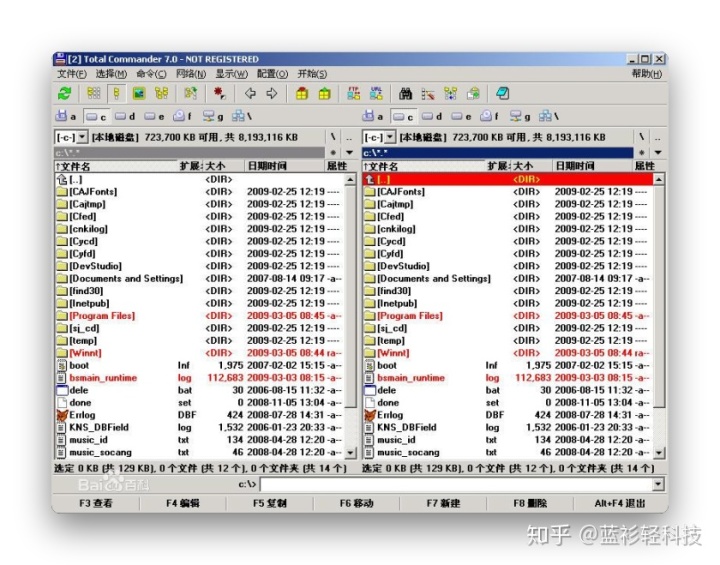720x565 pixels.
Task: Click the pack files gift box icon
Action: [x=302, y=94]
